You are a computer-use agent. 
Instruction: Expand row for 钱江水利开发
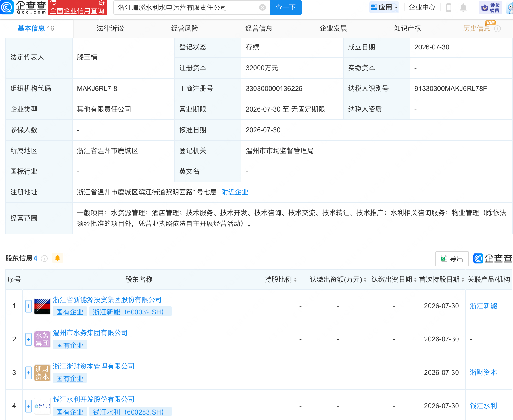click(28, 406)
